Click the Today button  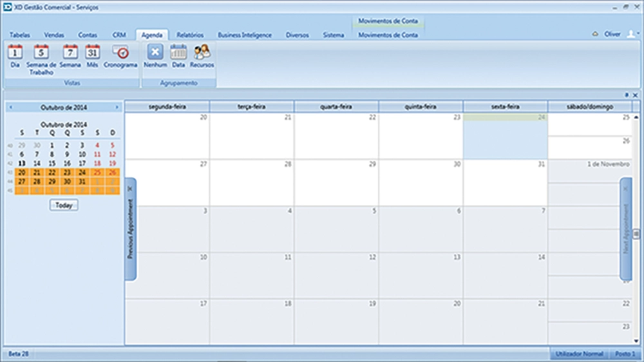(64, 205)
